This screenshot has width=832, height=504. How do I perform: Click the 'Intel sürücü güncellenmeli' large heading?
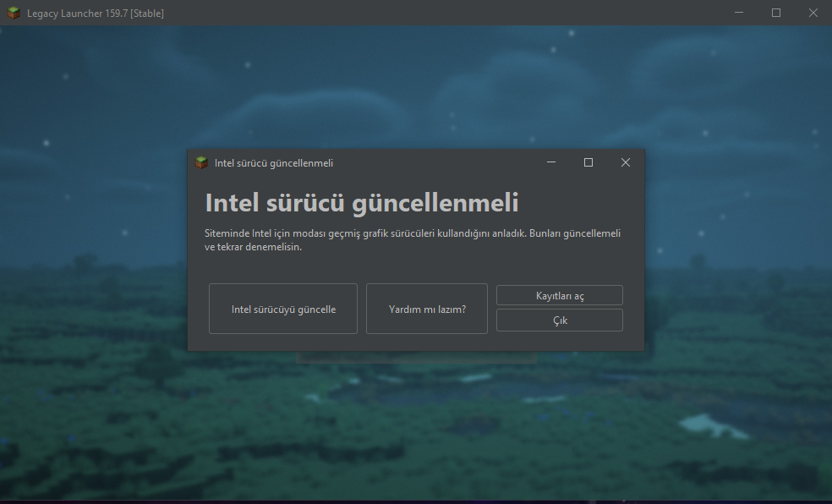coord(362,203)
